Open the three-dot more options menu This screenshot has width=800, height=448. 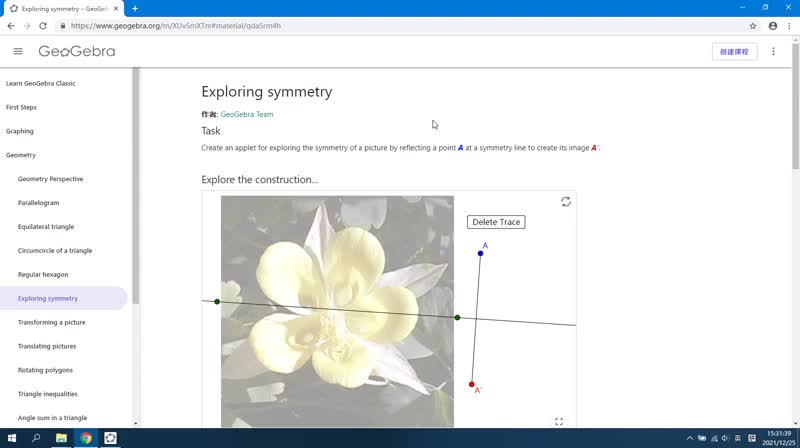coord(773,52)
